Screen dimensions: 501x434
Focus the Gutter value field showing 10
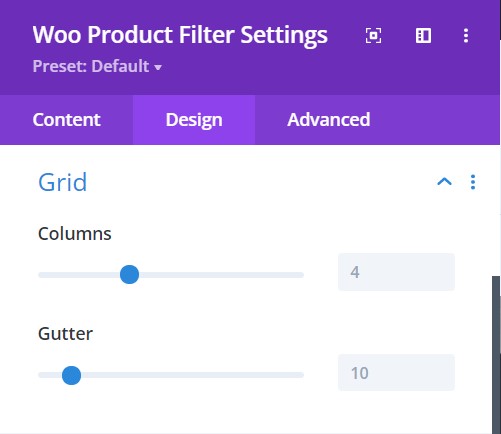click(396, 372)
